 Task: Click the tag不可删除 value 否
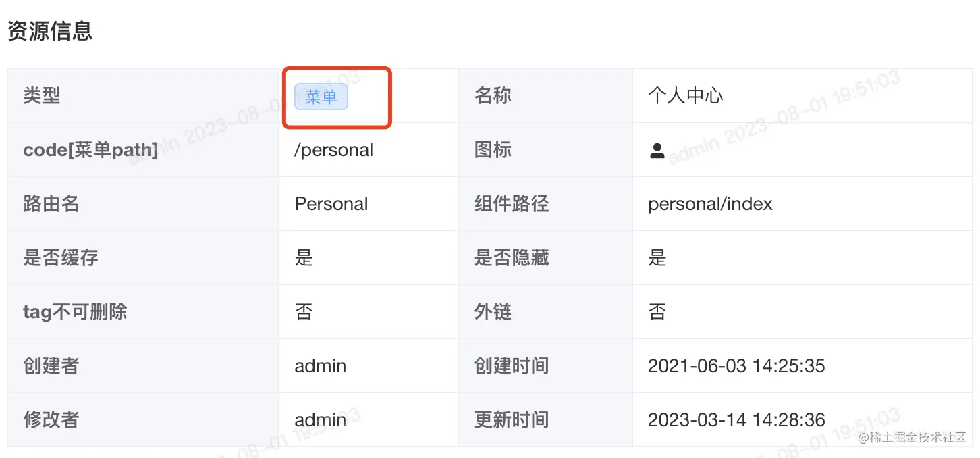tap(304, 312)
